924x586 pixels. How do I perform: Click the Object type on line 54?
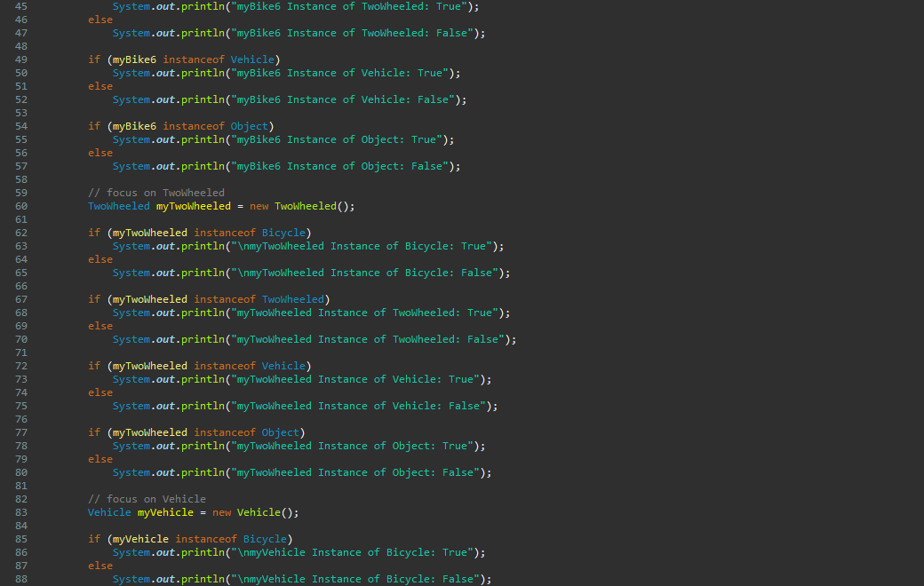pyautogui.click(x=249, y=125)
